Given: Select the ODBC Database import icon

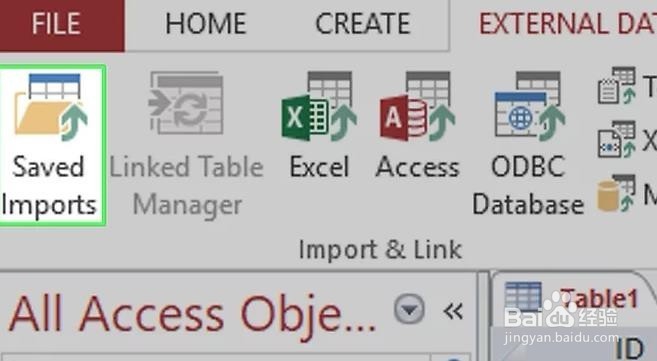Looking at the screenshot, I should [530, 107].
